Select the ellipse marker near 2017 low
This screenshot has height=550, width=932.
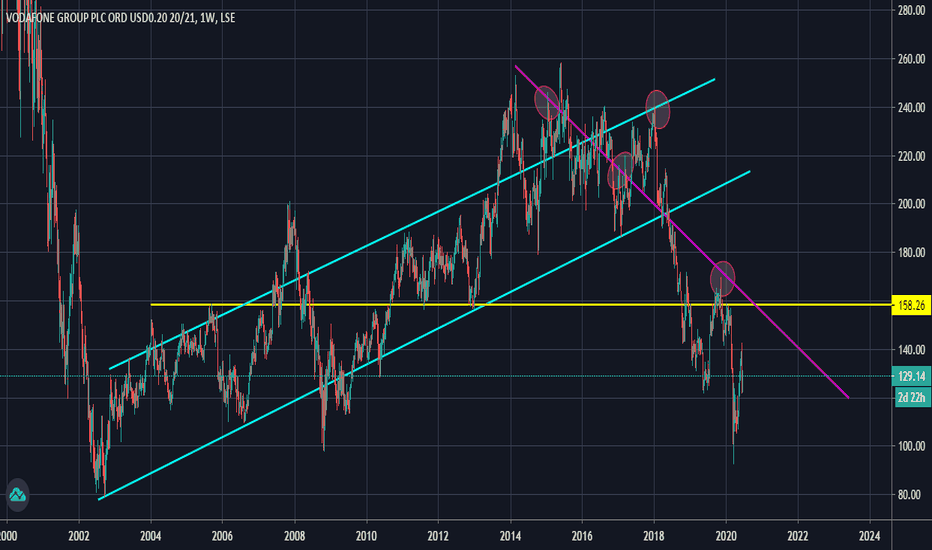tap(622, 171)
